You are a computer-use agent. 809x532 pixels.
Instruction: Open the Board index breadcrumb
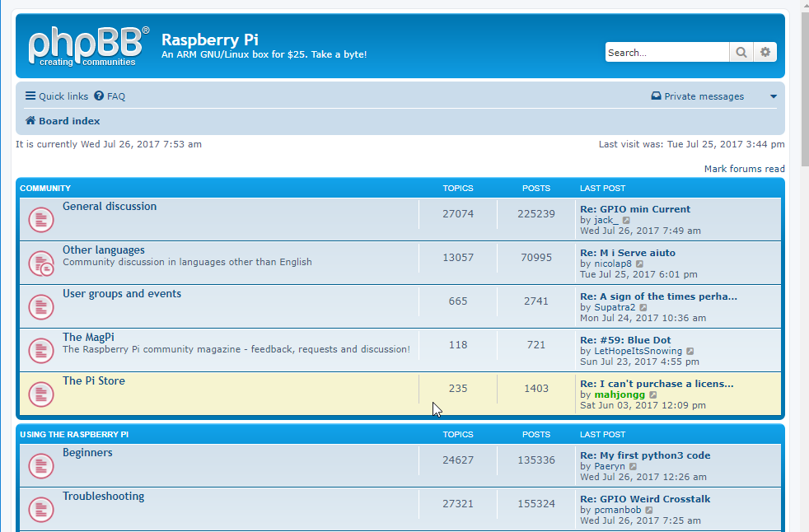pos(68,121)
